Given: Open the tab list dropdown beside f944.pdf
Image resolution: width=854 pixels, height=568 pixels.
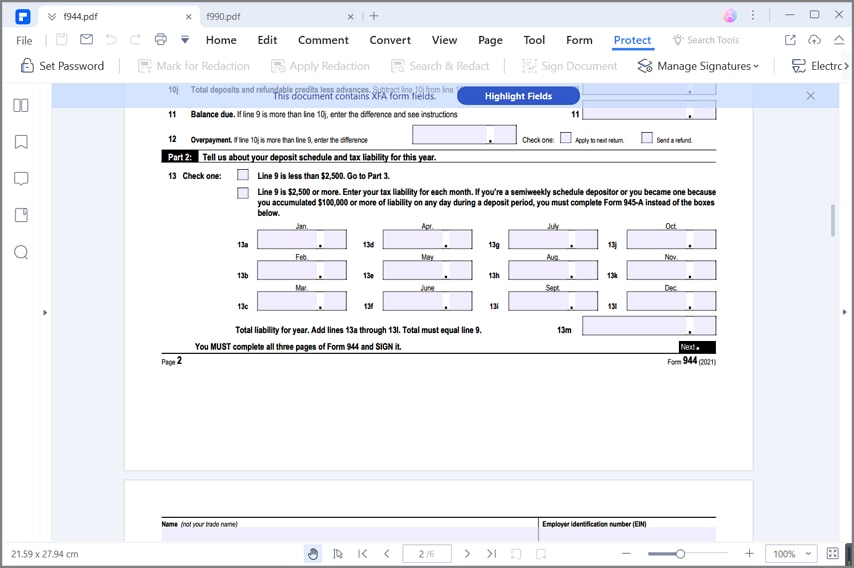Looking at the screenshot, I should (x=52, y=16).
